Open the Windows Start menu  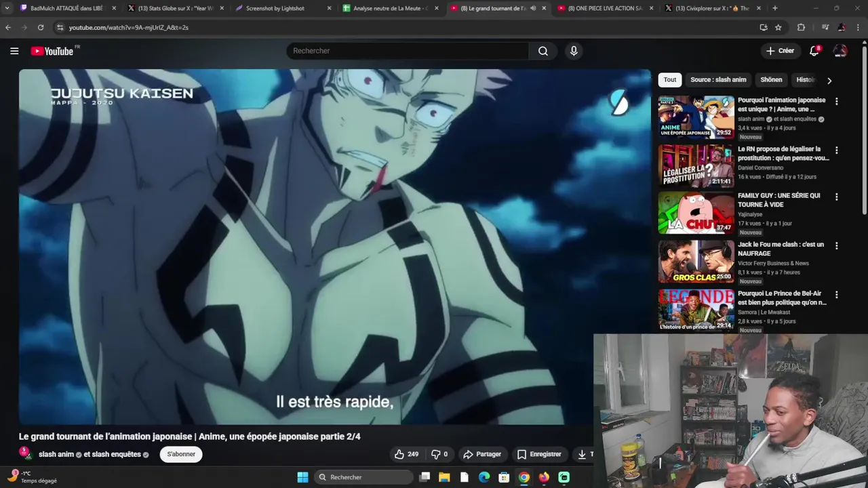pyautogui.click(x=302, y=477)
